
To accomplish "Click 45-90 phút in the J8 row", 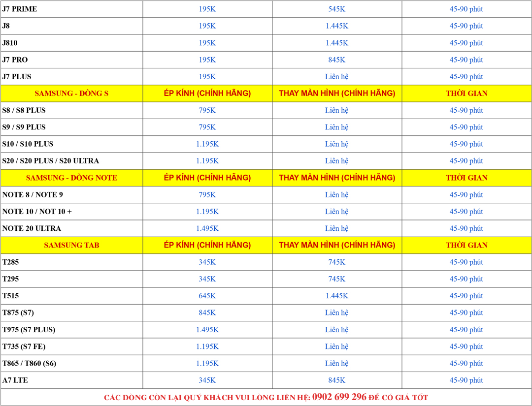I will click(466, 26).
